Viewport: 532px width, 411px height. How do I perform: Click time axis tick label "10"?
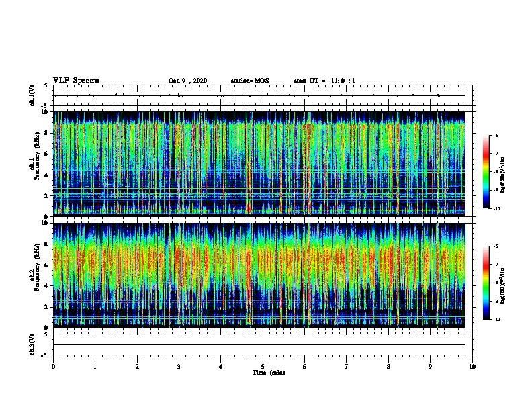click(x=472, y=367)
